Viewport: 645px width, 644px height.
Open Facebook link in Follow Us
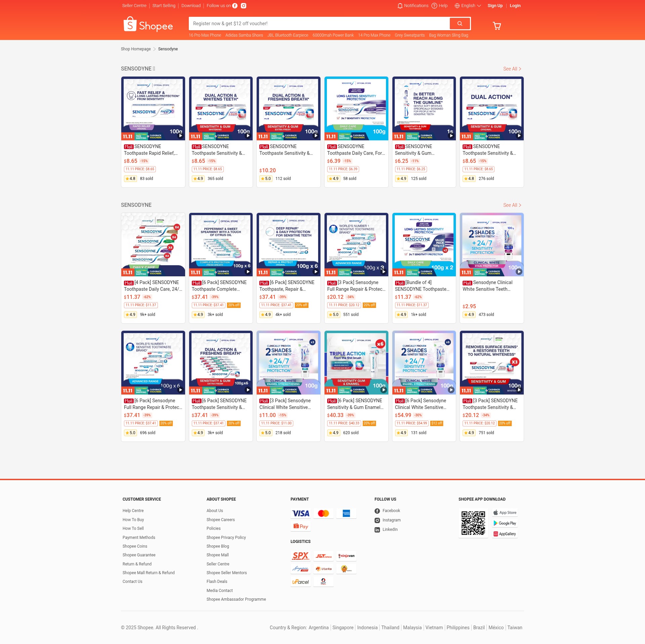(387, 511)
